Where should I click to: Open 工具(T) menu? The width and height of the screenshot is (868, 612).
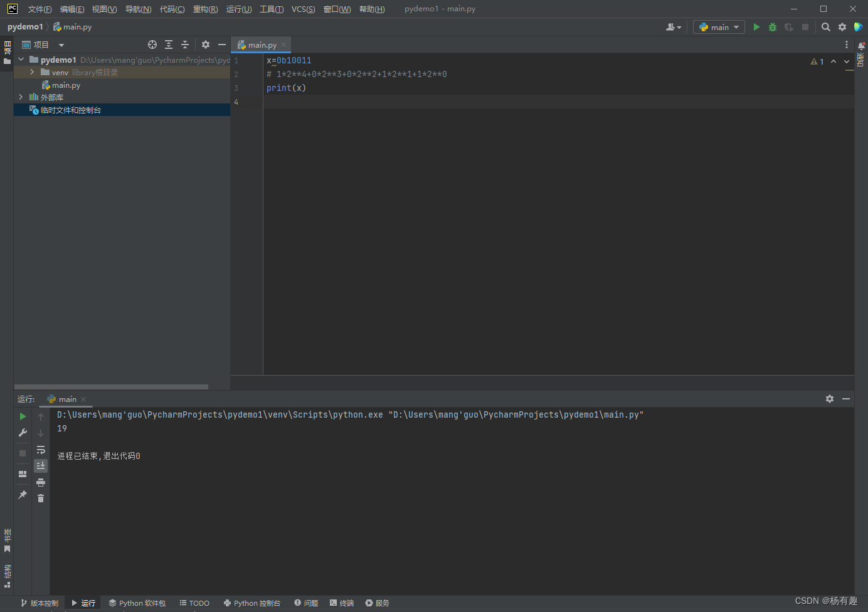tap(272, 9)
